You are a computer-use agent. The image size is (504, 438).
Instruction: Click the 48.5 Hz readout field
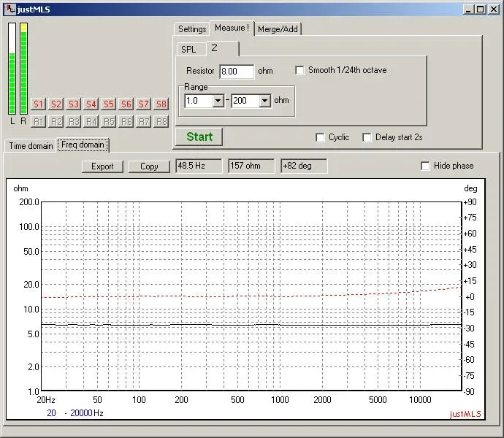coord(199,166)
